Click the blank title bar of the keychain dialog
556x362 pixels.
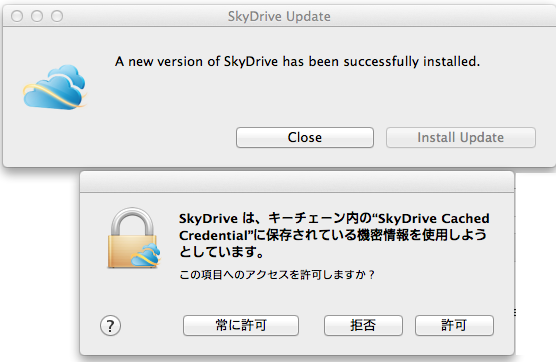297,182
